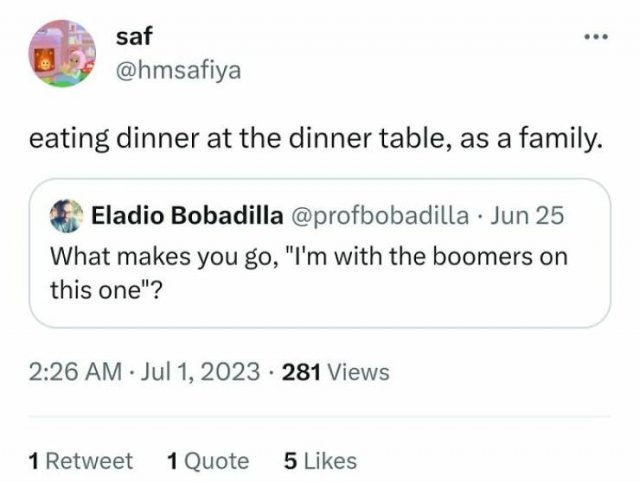Click the word Retweet in the stats row
640x482 pixels.
pyautogui.click(x=89, y=461)
